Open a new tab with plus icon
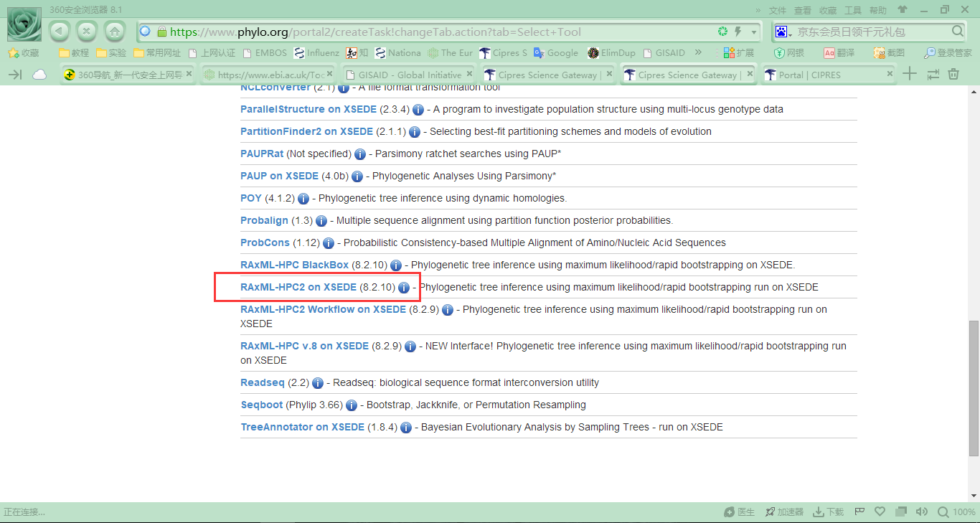The width and height of the screenshot is (980, 523). coord(910,74)
